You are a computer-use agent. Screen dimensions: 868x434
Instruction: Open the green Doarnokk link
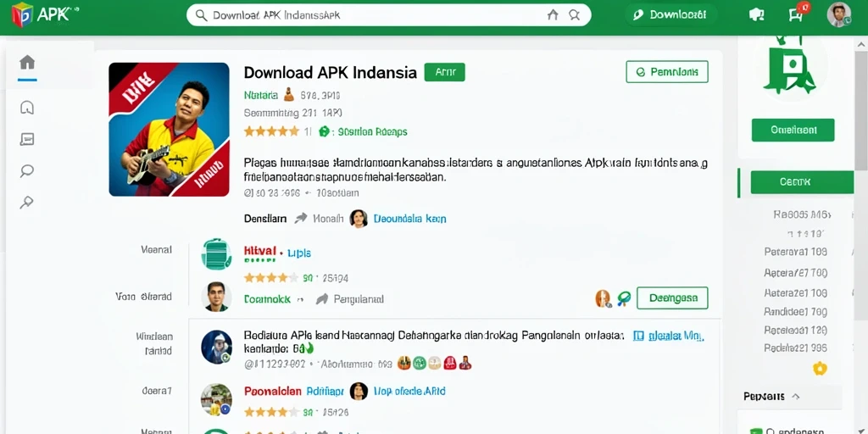click(x=267, y=299)
